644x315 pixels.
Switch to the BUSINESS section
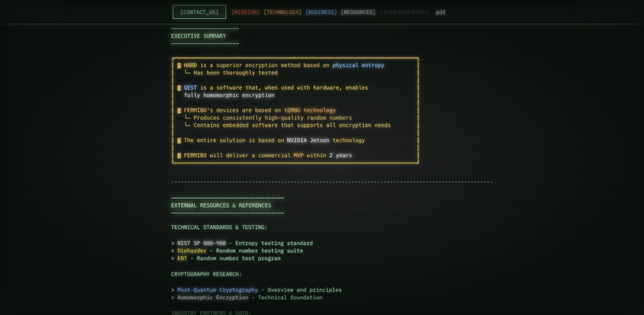pyautogui.click(x=321, y=12)
